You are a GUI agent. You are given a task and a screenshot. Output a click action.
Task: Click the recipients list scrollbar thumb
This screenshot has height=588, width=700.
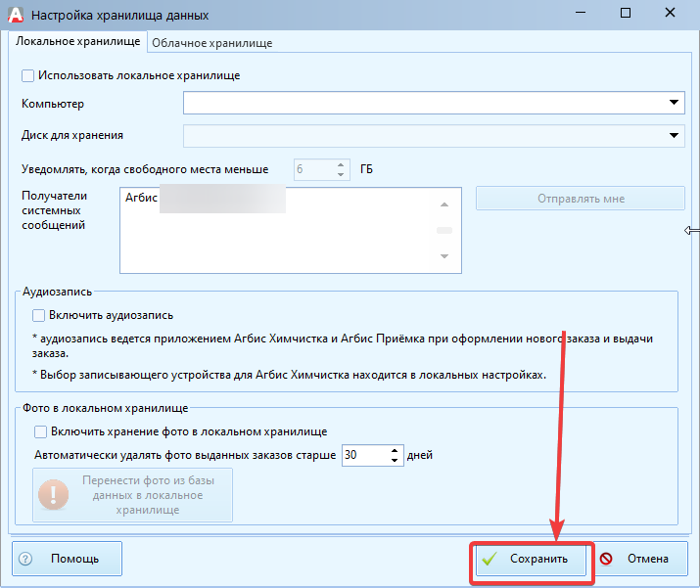[444, 231]
